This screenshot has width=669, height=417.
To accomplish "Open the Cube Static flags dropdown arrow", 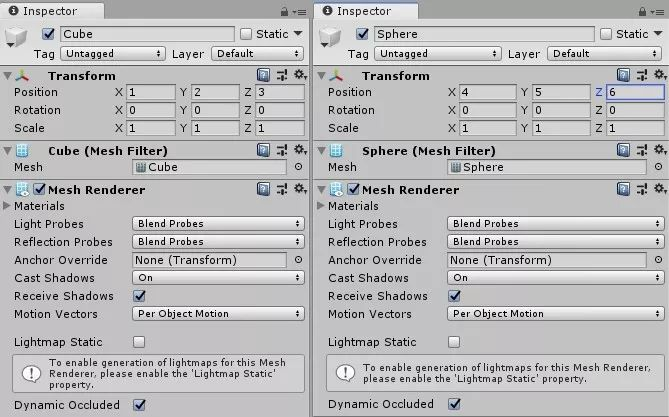I will pos(298,33).
